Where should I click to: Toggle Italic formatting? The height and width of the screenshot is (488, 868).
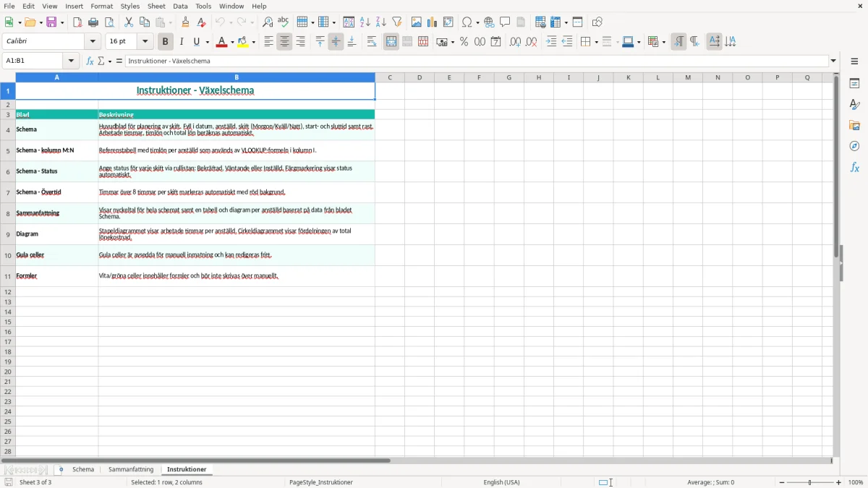coord(182,42)
